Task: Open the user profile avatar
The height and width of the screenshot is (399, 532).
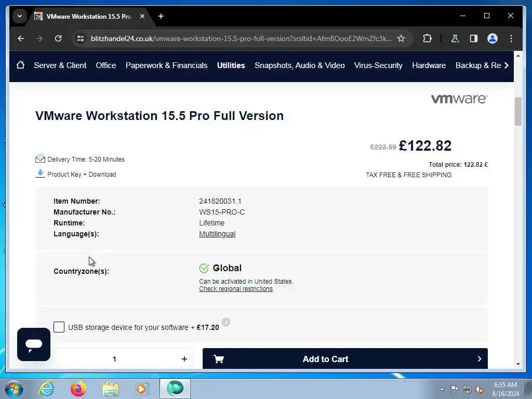Action: point(493,38)
